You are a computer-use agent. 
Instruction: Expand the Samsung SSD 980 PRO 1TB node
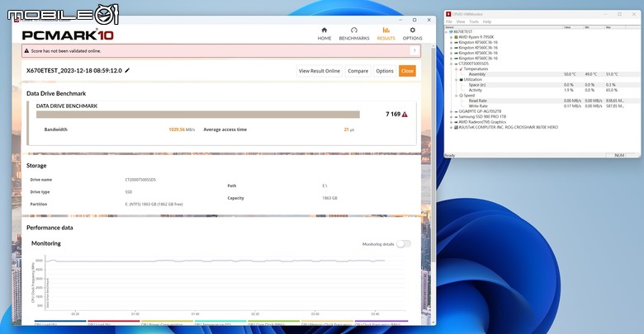451,116
